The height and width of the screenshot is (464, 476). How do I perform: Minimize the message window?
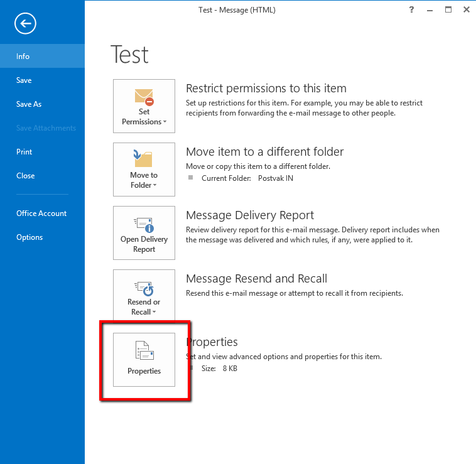coord(430,9)
